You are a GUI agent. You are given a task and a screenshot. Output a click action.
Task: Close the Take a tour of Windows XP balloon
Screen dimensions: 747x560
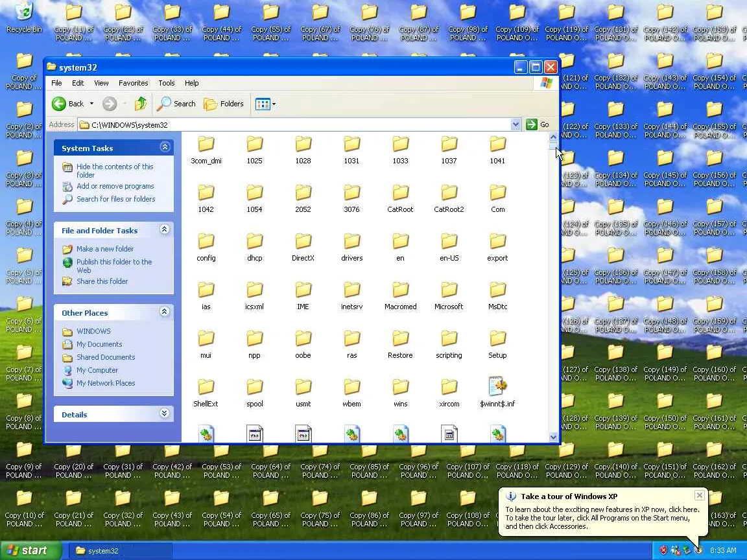(x=700, y=495)
